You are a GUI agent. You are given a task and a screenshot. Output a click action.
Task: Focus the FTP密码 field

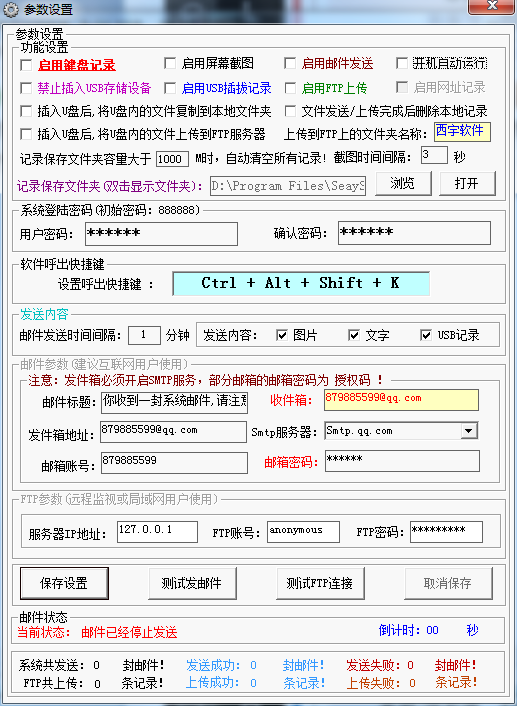446,532
